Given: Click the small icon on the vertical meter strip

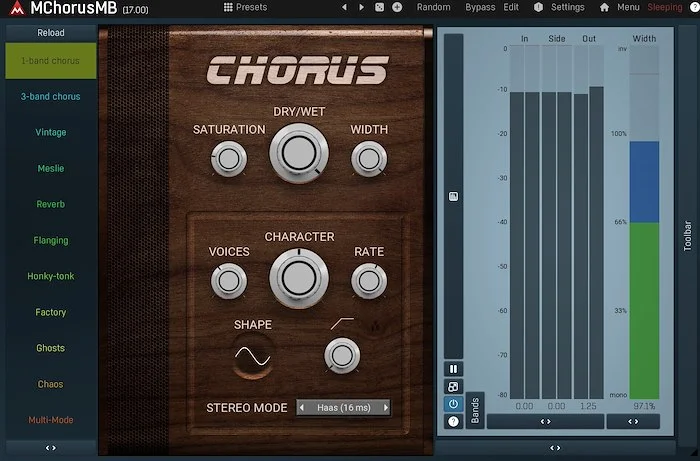Looking at the screenshot, I should coord(453,196).
